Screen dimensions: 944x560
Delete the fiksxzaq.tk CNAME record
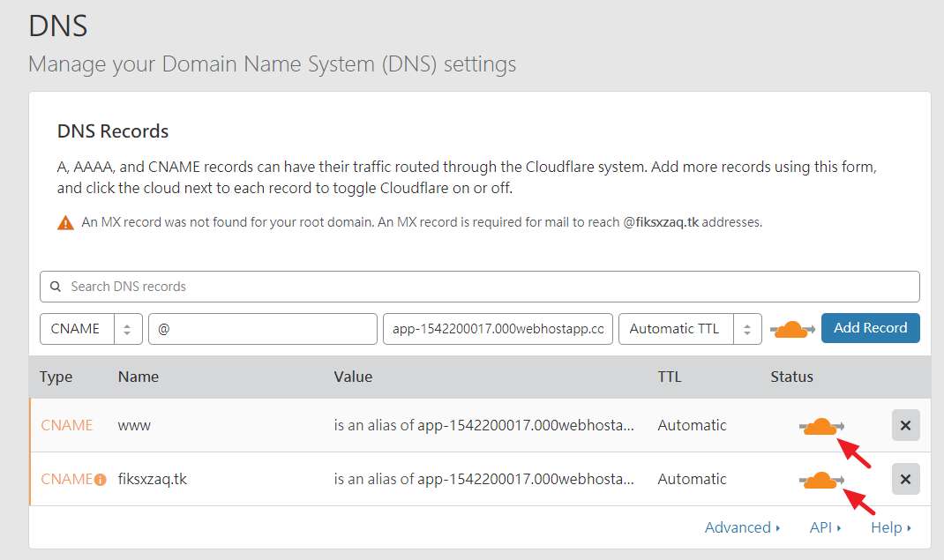point(905,479)
